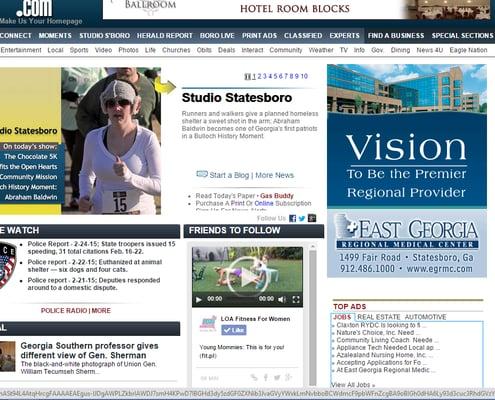This screenshot has width=495, height=400.
Task: Play the video using the control bar button
Action: pos(199,299)
